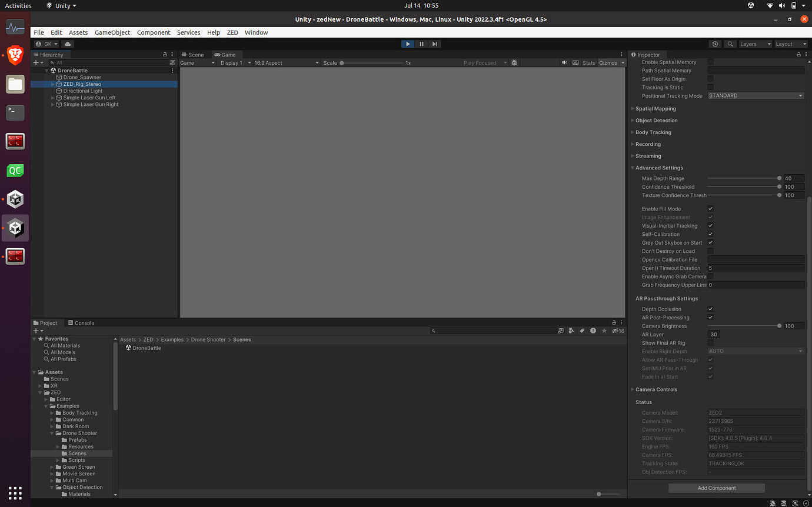The image size is (812, 507).
Task: Toggle the Stats overlay in Game view
Action: click(588, 62)
